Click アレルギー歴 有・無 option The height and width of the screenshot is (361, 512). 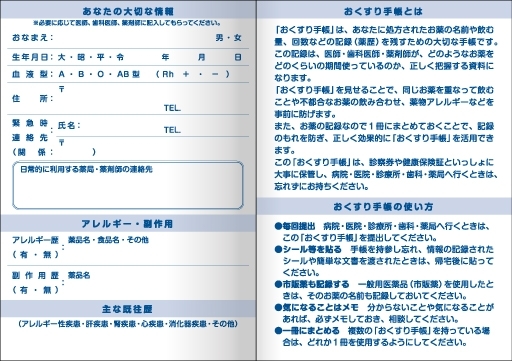[35, 255]
